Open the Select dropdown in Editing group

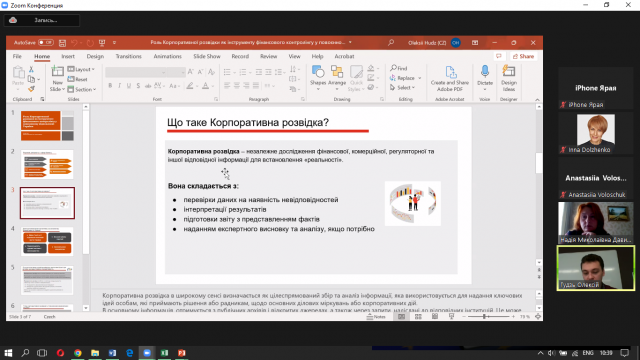click(x=403, y=87)
